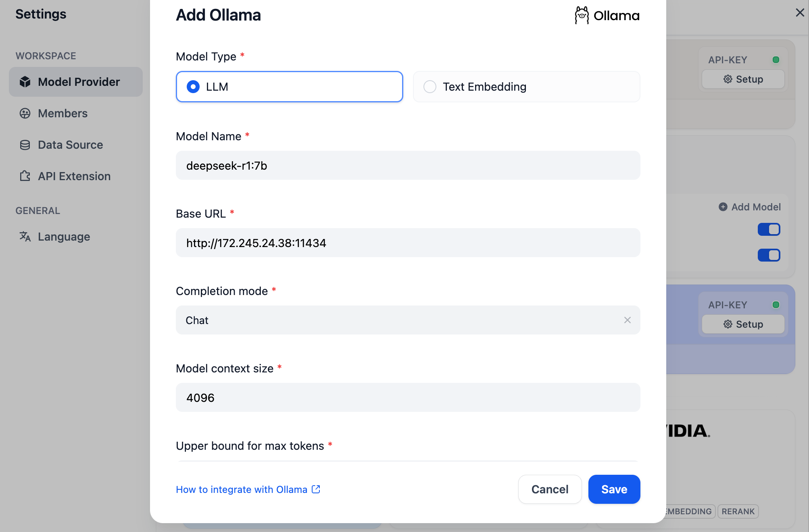Cancel adding the Ollama model

tap(550, 489)
